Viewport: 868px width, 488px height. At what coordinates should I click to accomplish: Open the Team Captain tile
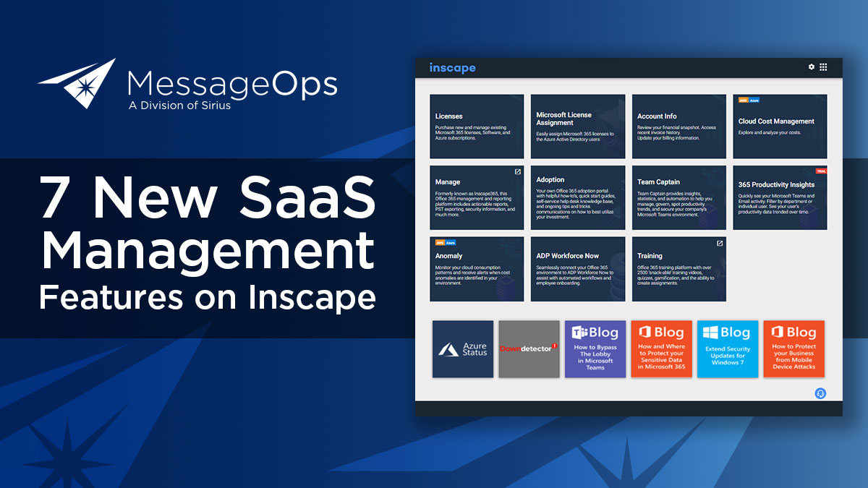[x=679, y=198]
